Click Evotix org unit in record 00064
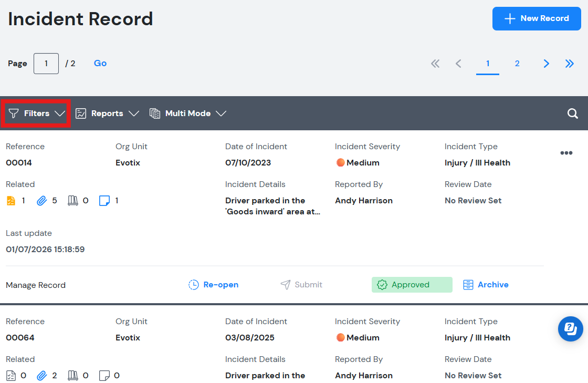The image size is (588, 383). pos(128,338)
